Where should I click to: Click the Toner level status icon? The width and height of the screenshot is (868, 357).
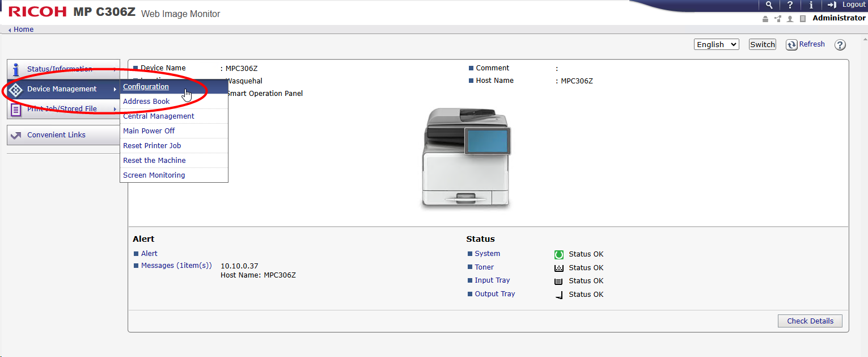tap(558, 268)
